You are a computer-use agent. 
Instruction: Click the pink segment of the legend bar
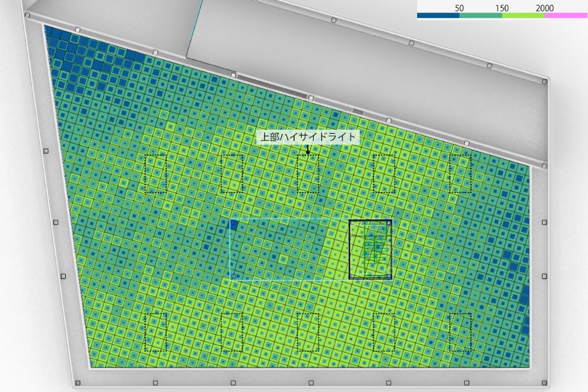point(566,16)
